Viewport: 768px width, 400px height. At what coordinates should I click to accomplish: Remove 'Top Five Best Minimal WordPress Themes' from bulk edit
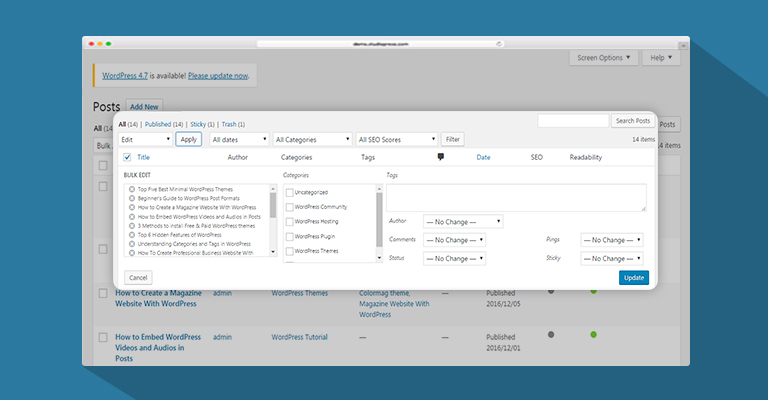point(132,189)
